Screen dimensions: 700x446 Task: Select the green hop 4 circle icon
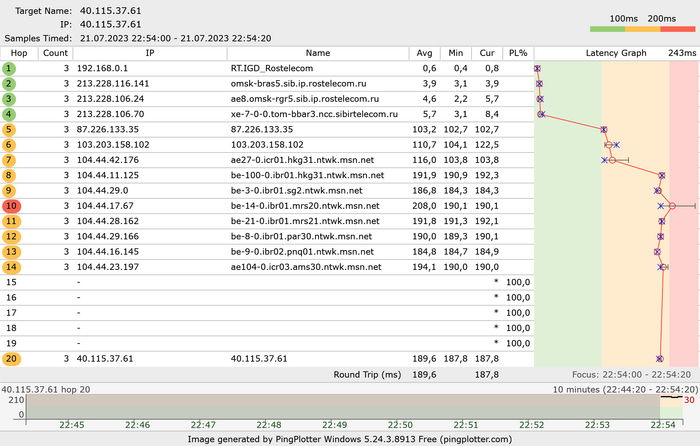point(9,114)
